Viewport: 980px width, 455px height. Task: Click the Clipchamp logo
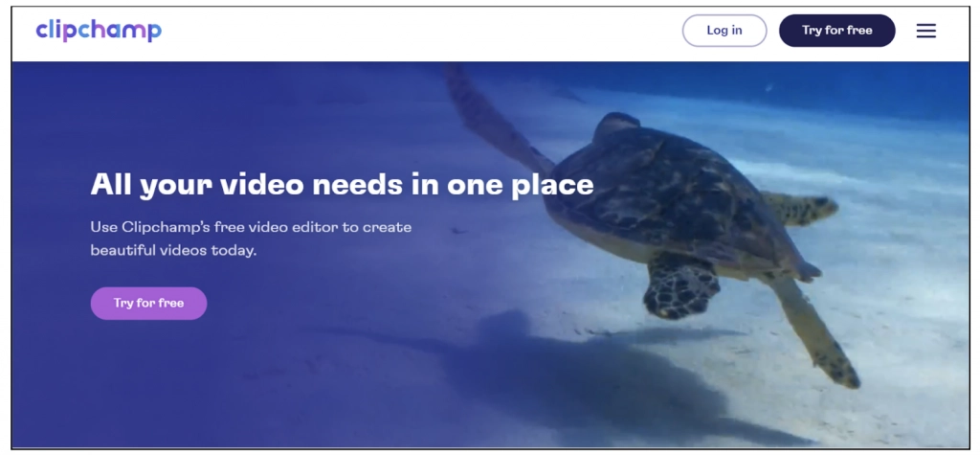[x=99, y=30]
